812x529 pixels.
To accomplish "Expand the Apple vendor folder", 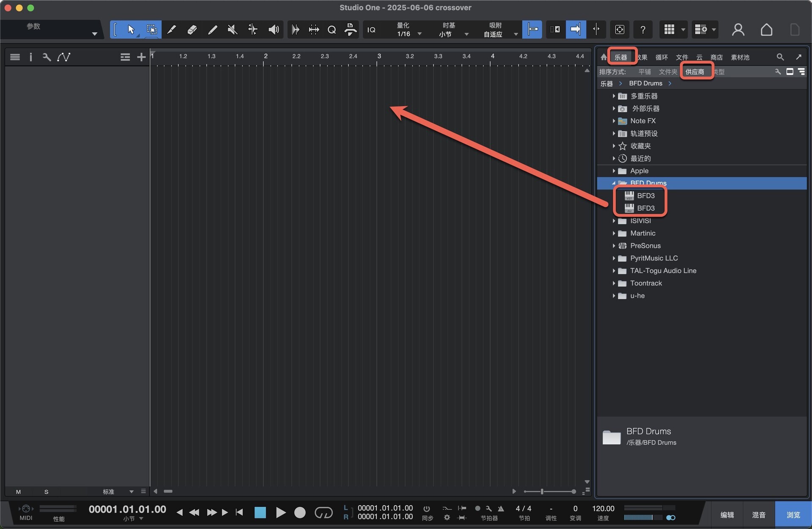I will pos(614,171).
